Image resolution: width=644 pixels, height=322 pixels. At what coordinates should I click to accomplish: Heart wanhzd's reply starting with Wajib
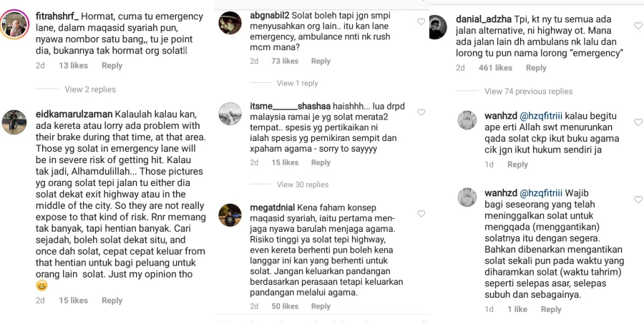(x=638, y=199)
